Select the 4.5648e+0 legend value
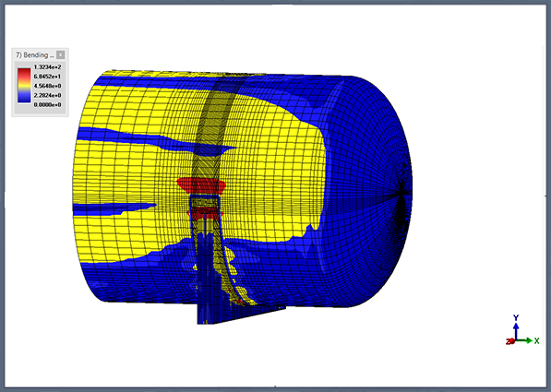 (x=47, y=86)
